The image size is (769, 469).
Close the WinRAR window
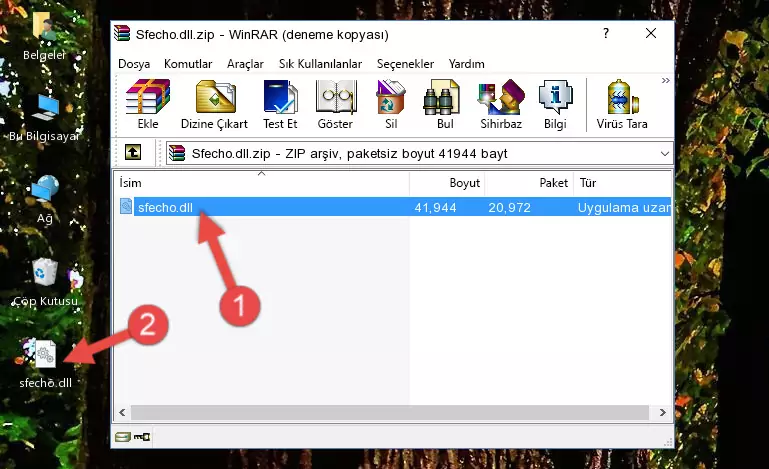[x=651, y=33]
